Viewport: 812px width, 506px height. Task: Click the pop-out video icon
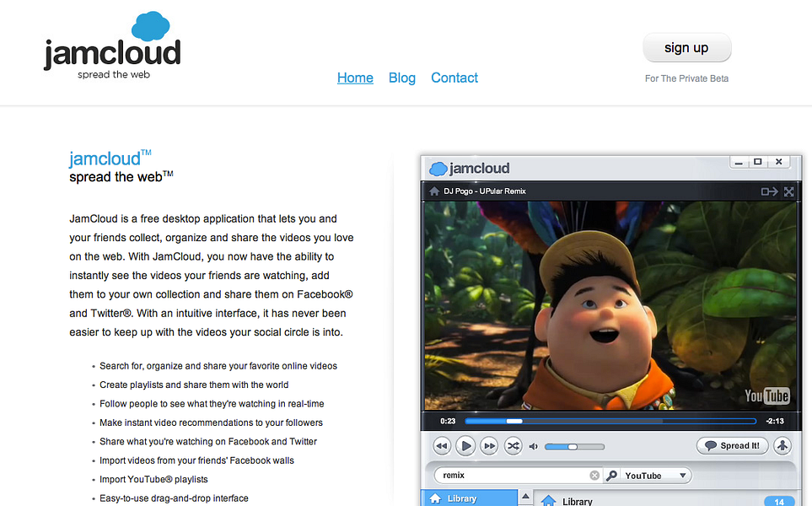768,191
